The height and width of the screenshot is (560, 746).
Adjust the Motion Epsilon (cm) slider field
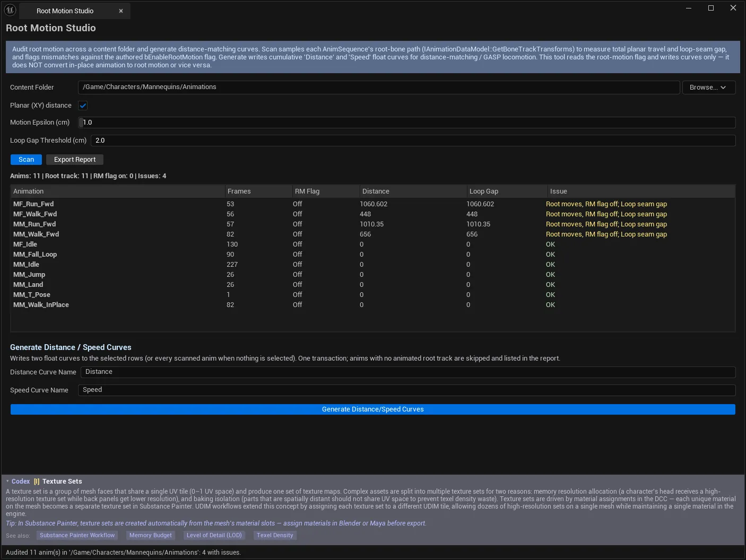(407, 122)
